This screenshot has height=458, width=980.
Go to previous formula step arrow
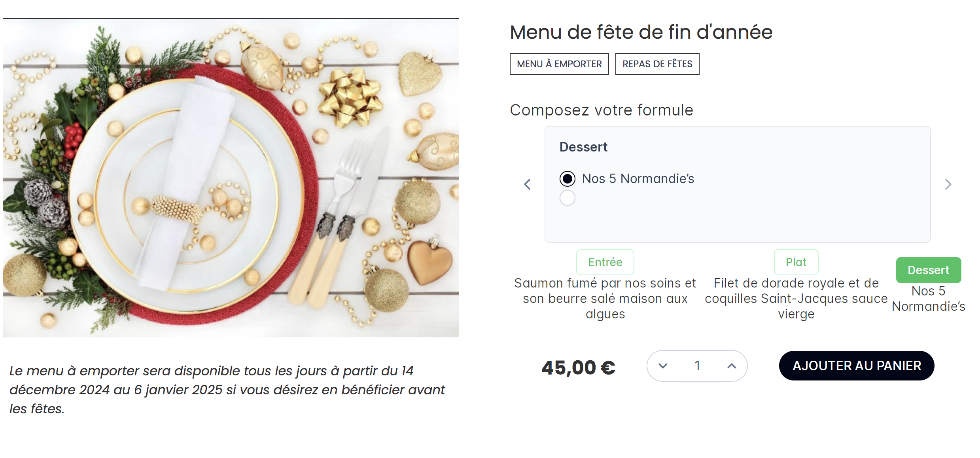click(527, 184)
